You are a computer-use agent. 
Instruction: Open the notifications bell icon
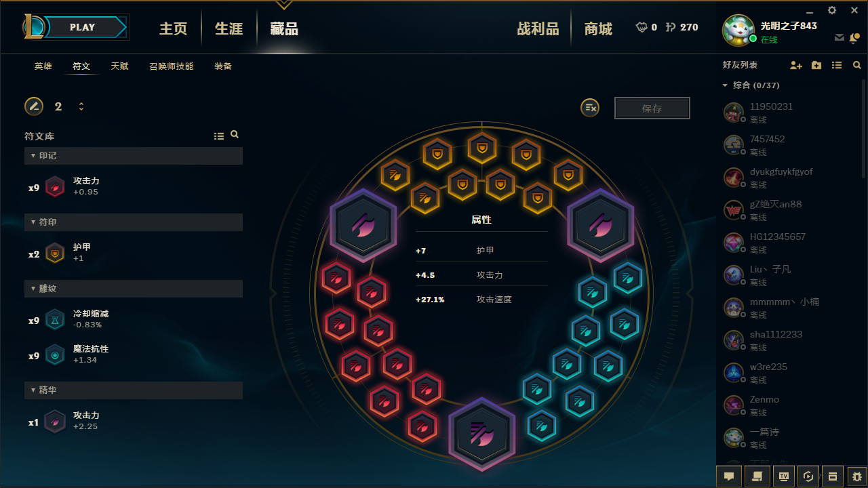coord(854,38)
